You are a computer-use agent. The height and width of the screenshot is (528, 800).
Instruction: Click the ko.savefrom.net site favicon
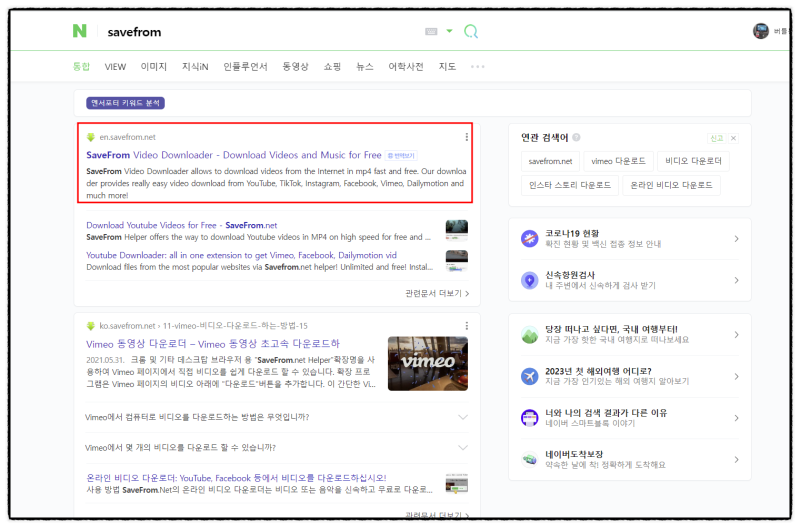(91, 325)
